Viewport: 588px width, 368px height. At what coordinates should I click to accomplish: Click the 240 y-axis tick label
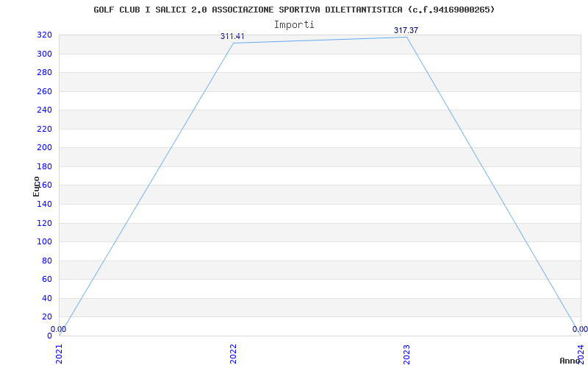(x=44, y=110)
